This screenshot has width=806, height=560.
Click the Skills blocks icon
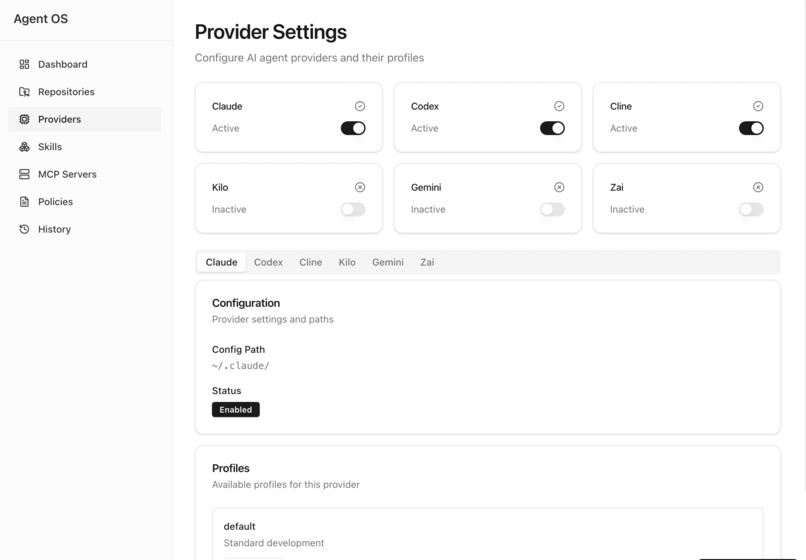tap(24, 147)
